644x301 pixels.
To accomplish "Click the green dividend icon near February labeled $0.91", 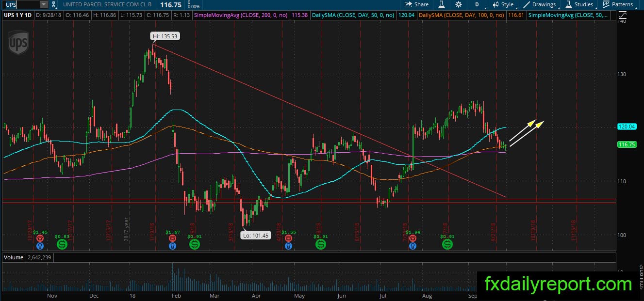I will click(x=195, y=245).
